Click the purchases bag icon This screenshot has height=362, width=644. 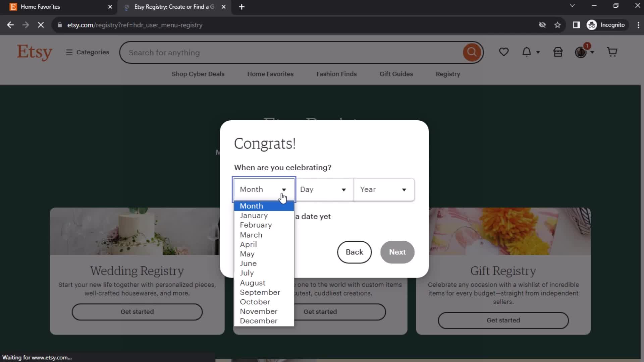tap(558, 52)
